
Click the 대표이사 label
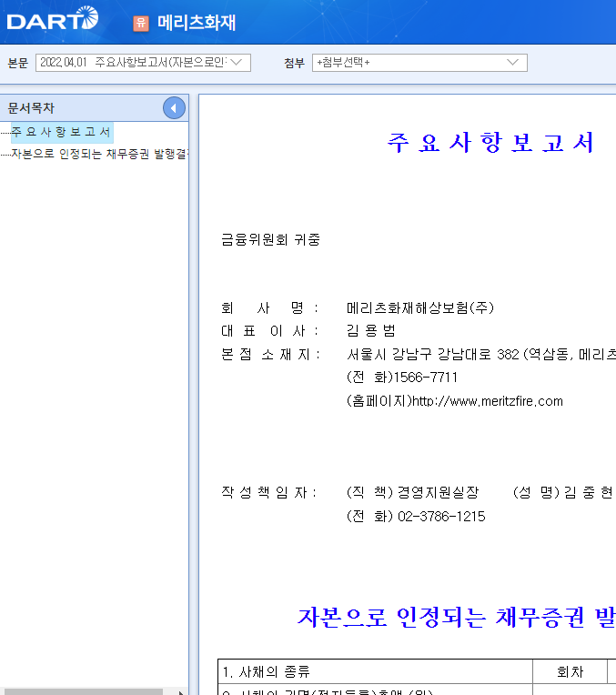point(269,330)
